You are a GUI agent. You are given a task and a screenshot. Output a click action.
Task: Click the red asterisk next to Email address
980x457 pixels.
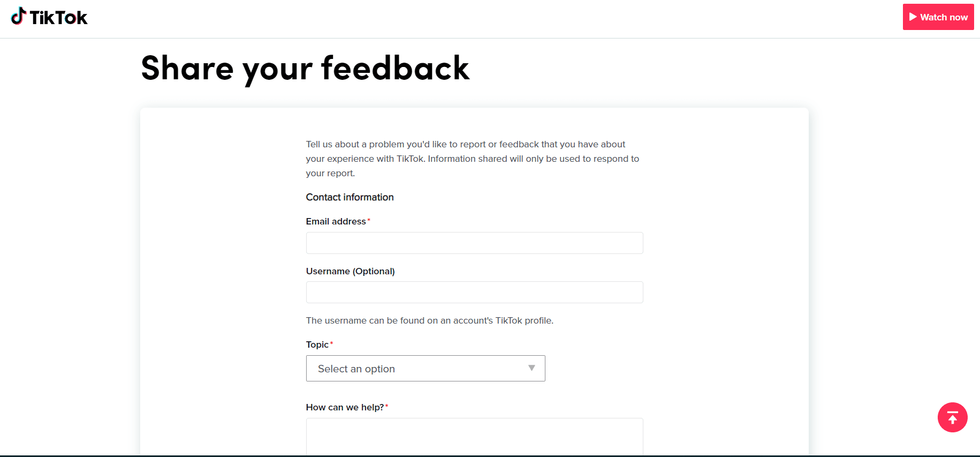pyautogui.click(x=369, y=220)
